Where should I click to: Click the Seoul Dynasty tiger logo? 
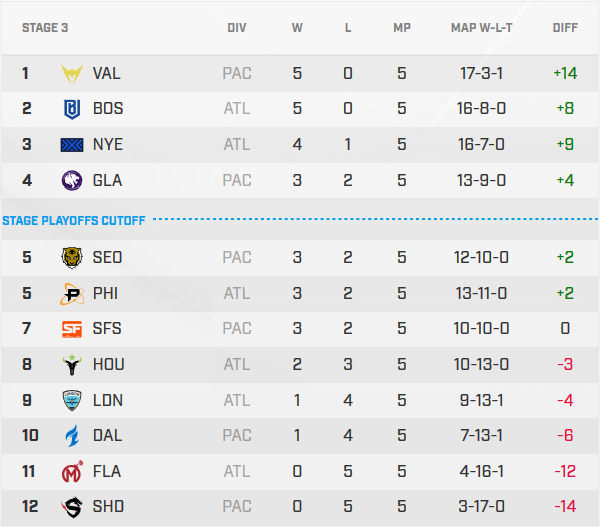pos(73,258)
